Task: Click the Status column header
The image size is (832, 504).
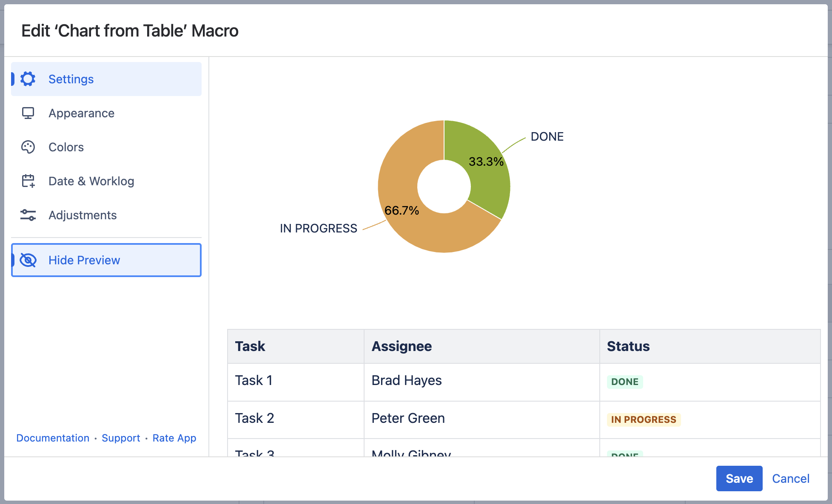Action: click(x=628, y=346)
